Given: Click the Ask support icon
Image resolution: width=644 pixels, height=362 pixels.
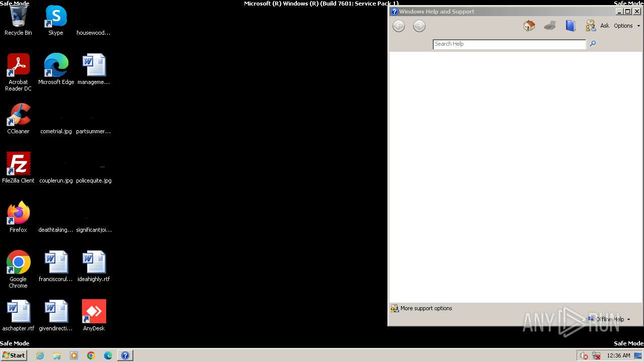Looking at the screenshot, I should (591, 26).
